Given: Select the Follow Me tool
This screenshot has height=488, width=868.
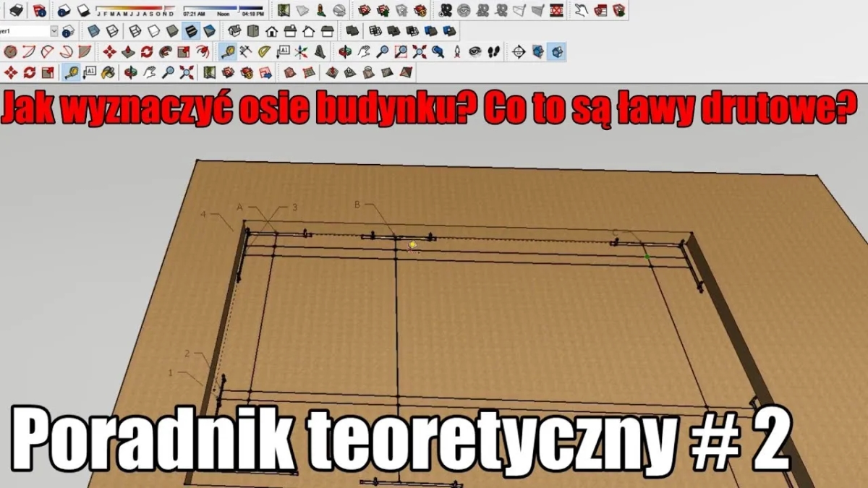Looking at the screenshot, I should [165, 52].
